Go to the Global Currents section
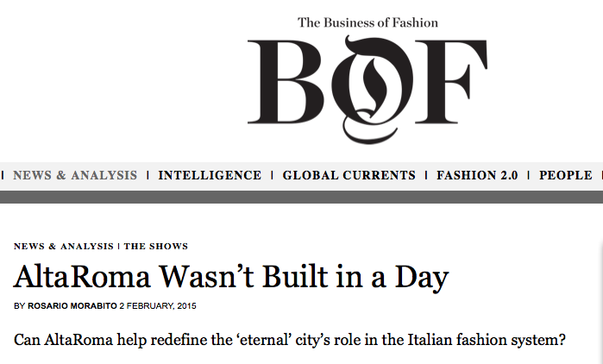 pyautogui.click(x=349, y=175)
